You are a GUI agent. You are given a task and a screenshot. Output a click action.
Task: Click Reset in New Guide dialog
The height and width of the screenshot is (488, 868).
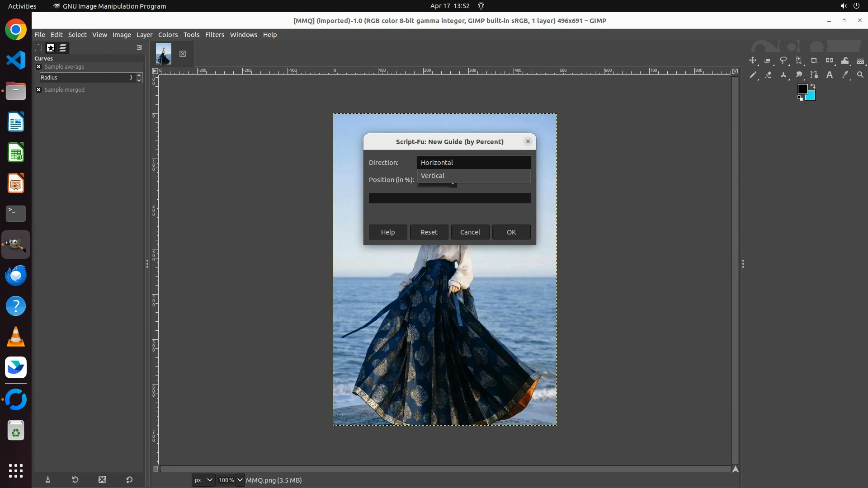[429, 232]
